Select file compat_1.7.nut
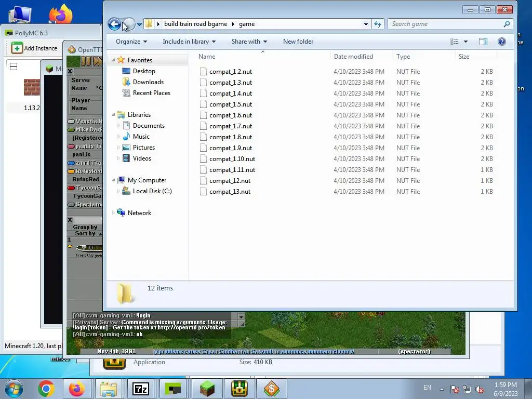Screen dimensions: 532x399 (230, 126)
